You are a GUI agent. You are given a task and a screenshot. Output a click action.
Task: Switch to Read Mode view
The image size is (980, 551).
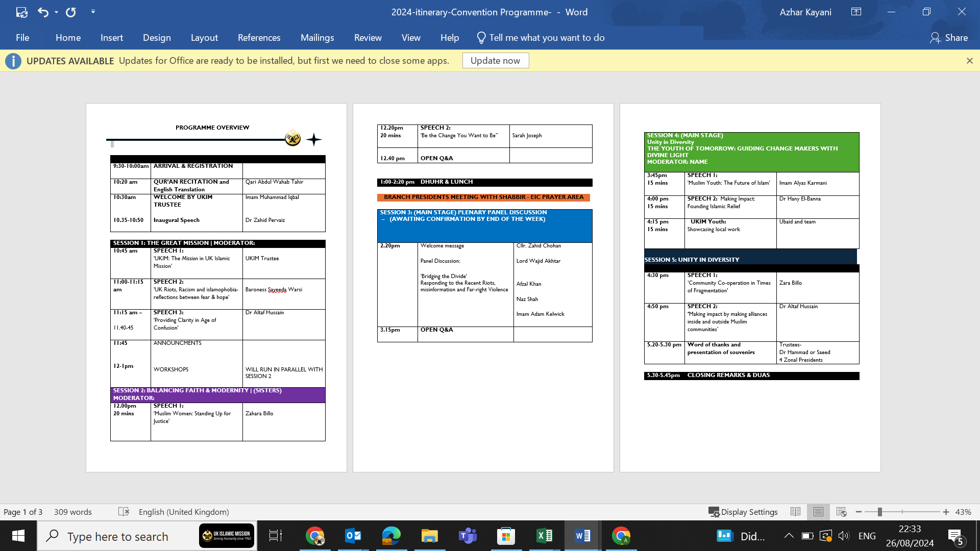[x=795, y=512]
